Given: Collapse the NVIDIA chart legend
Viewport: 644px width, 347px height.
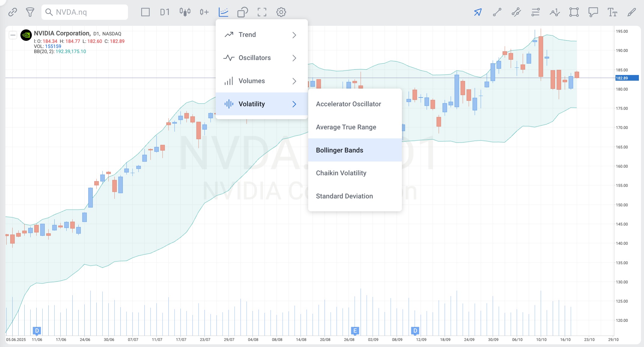Looking at the screenshot, I should (13, 35).
